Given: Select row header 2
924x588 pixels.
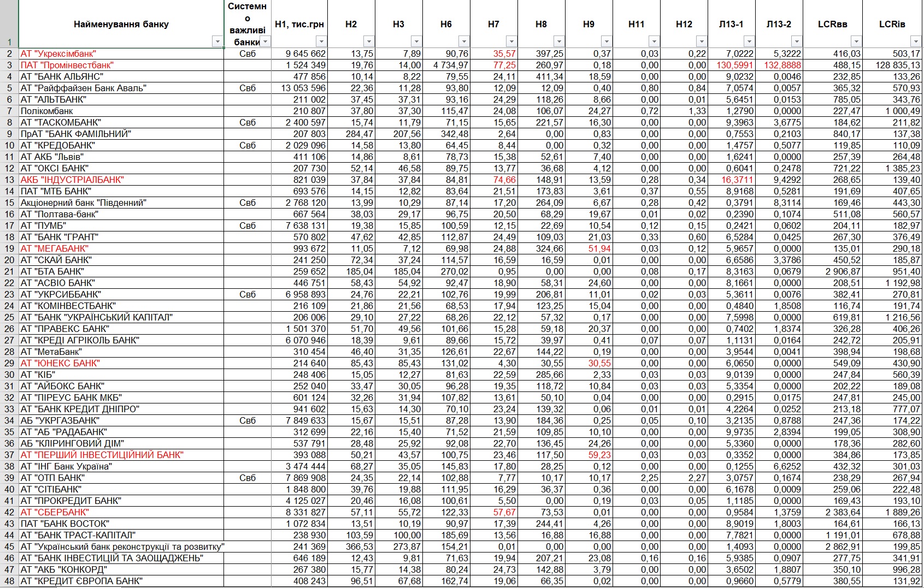Looking at the screenshot, I should [x=9, y=54].
